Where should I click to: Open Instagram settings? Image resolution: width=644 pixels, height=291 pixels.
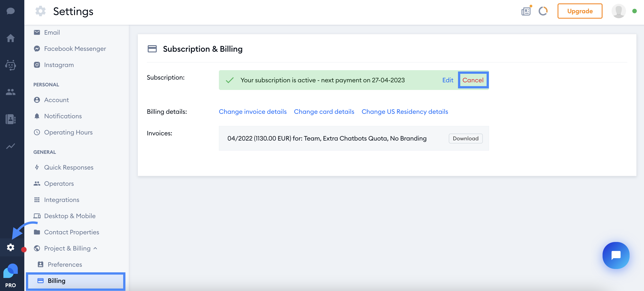54,65
